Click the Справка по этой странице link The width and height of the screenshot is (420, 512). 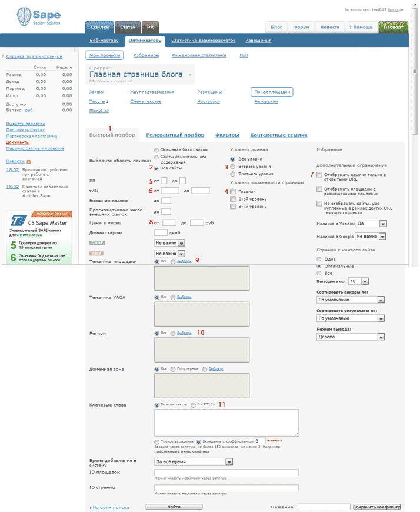coord(34,56)
